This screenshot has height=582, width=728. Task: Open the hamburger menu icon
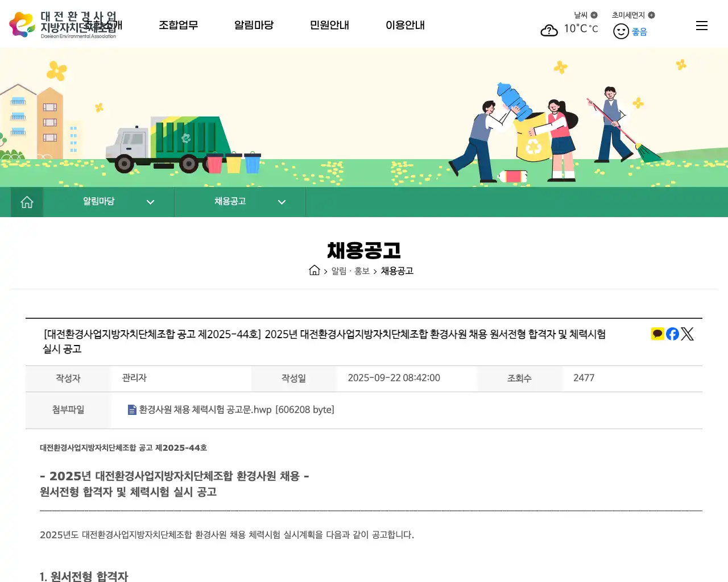pos(701,25)
